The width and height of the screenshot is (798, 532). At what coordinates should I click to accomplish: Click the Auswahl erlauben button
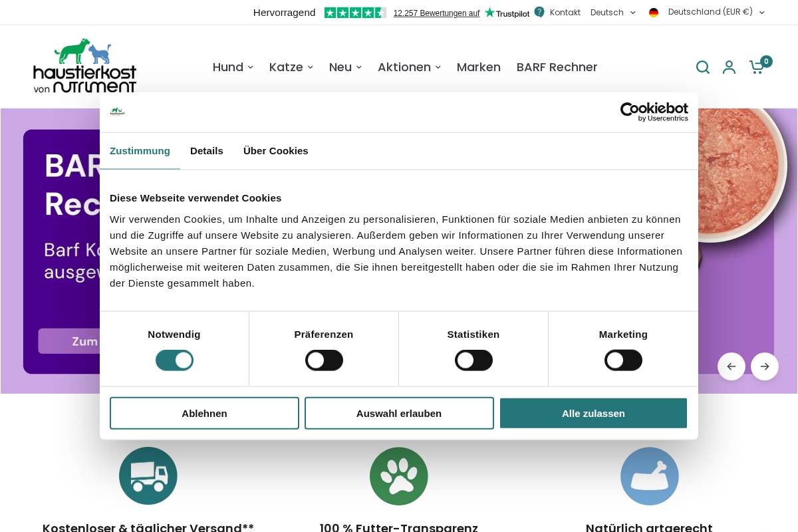click(399, 413)
